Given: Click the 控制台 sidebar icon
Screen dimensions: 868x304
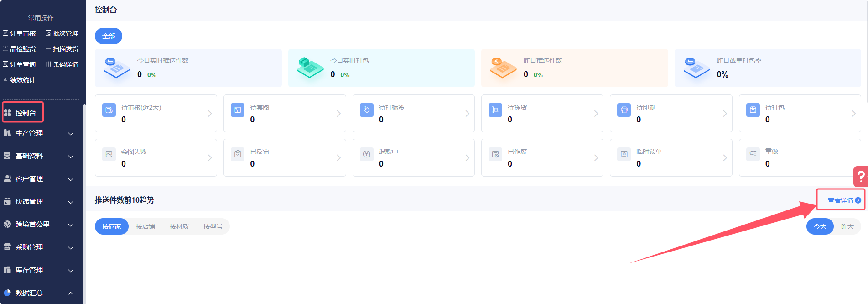Looking at the screenshot, I should click(7, 113).
